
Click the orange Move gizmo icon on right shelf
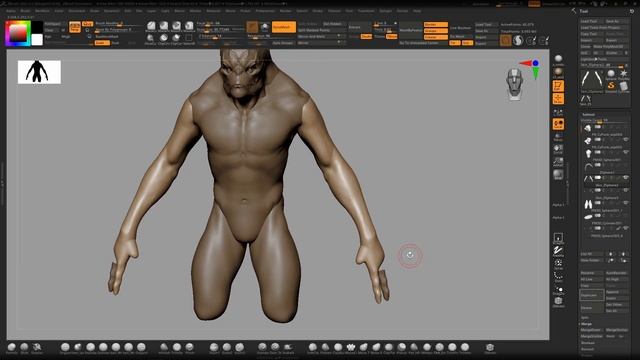coord(558,99)
